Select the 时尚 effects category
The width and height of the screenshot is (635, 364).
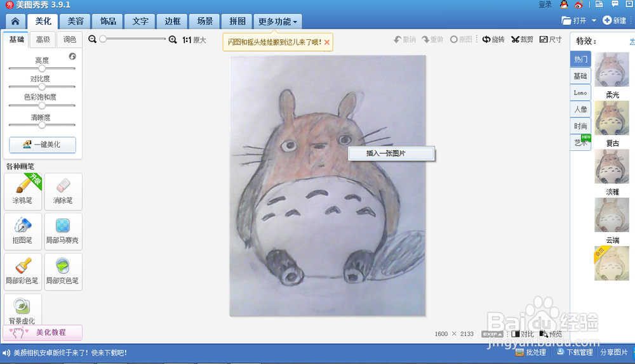580,126
